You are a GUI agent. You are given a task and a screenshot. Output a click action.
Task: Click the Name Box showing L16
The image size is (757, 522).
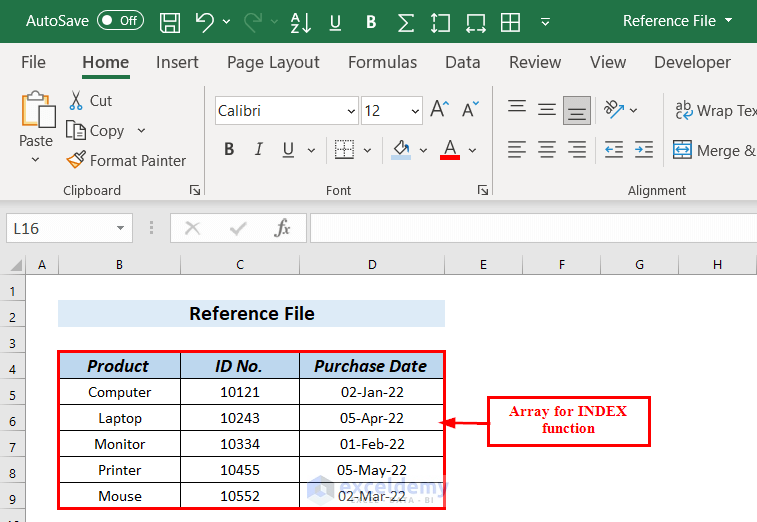pyautogui.click(x=60, y=228)
